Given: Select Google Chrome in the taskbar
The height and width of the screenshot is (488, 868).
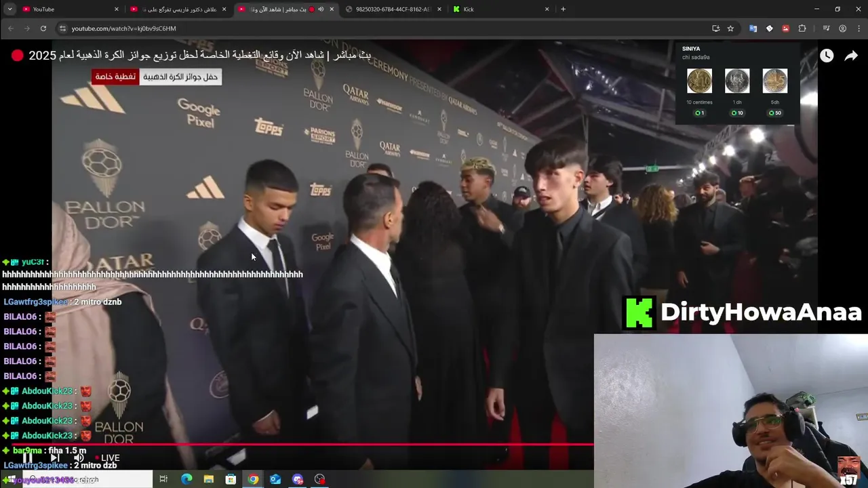Looking at the screenshot, I should pos(253,479).
